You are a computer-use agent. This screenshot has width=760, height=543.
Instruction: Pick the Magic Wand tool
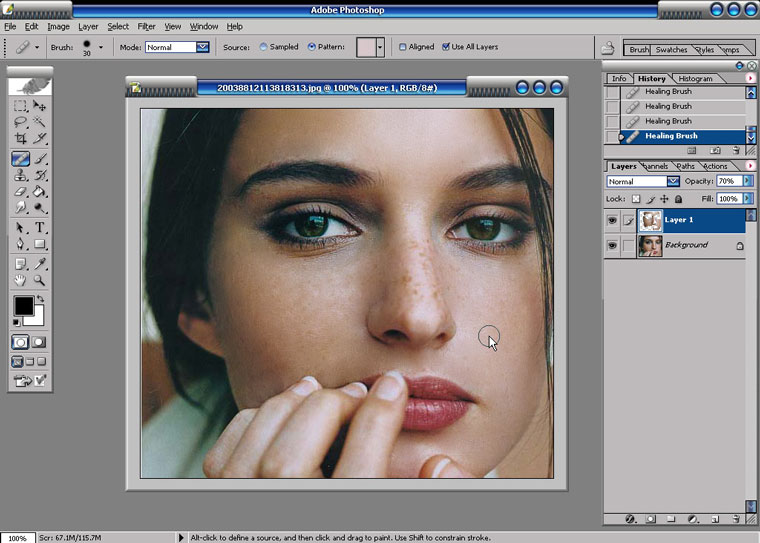pyautogui.click(x=40, y=122)
